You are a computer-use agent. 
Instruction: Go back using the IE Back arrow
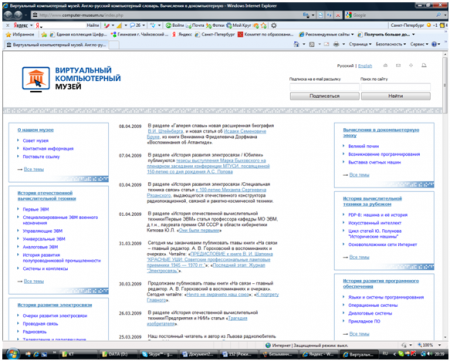(x=8, y=15)
